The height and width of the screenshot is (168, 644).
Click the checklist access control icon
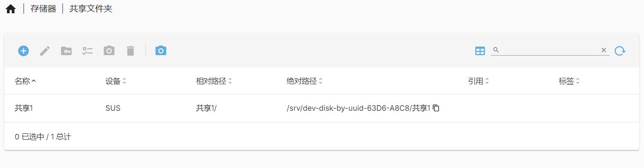click(88, 51)
